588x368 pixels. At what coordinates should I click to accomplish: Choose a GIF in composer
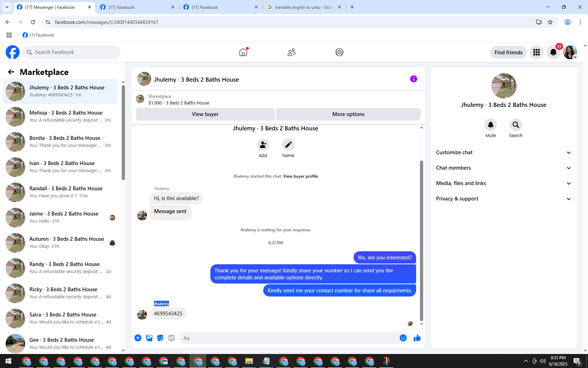coord(171,338)
